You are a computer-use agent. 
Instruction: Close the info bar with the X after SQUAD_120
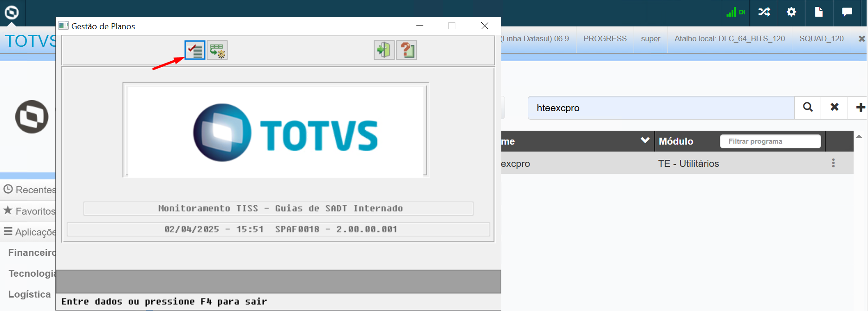[862, 39]
